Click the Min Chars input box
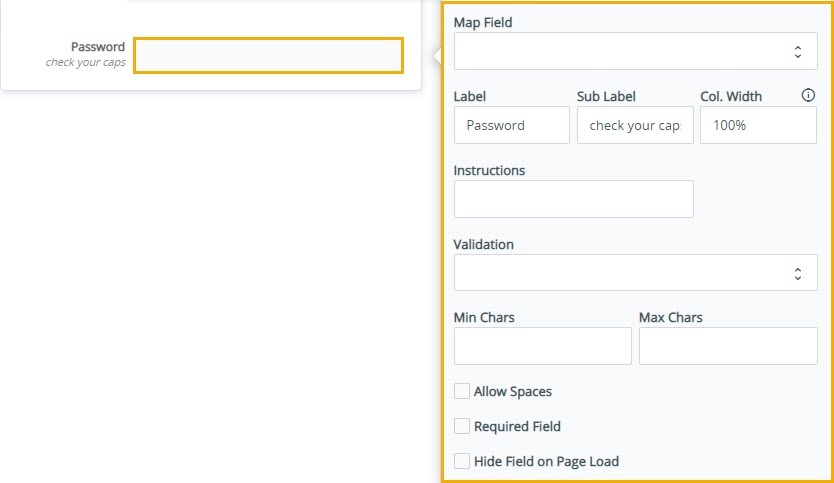This screenshot has width=834, height=483. click(543, 346)
